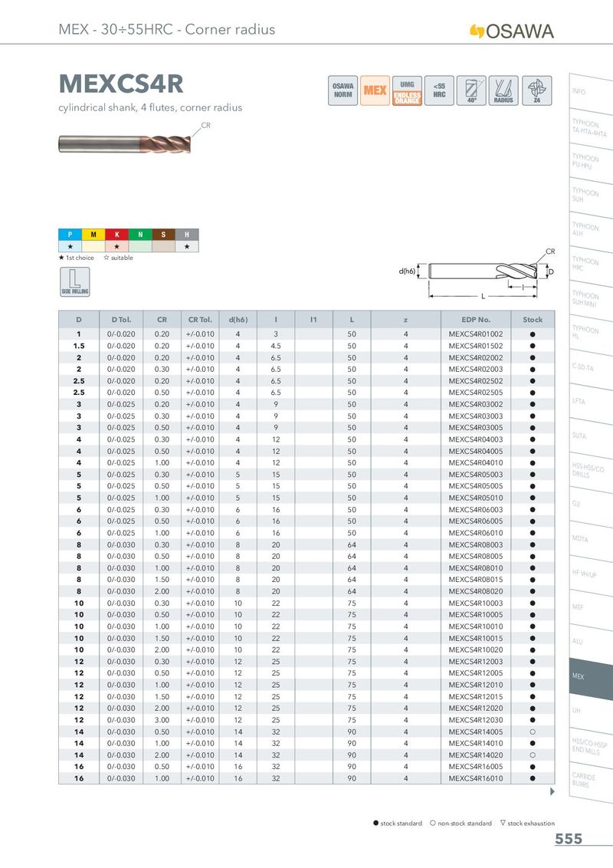The image size is (613, 868).
Task: Click the yellow M material swatch
Action: (x=93, y=235)
